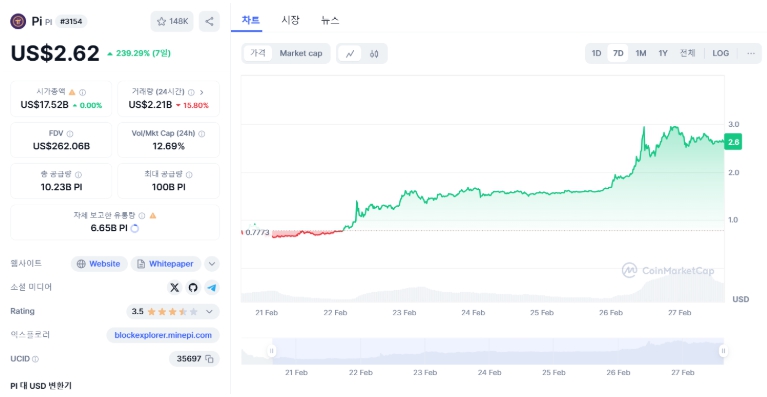
Task: Click the market cap warning triangle icon
Action: (72, 92)
